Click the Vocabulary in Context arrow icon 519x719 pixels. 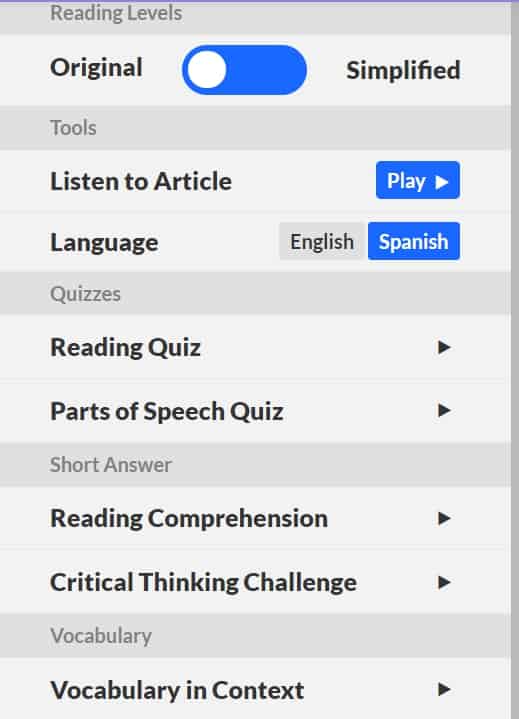tap(444, 689)
